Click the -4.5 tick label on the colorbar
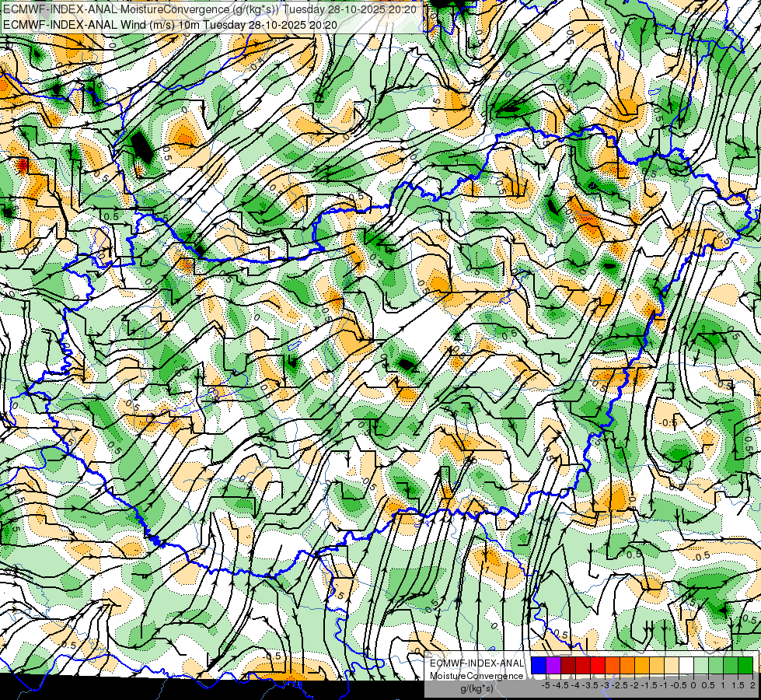 pyautogui.click(x=560, y=685)
